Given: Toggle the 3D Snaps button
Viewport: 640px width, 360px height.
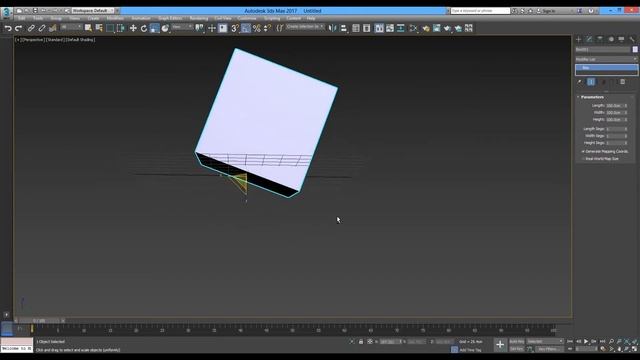Looking at the screenshot, I should 235,28.
